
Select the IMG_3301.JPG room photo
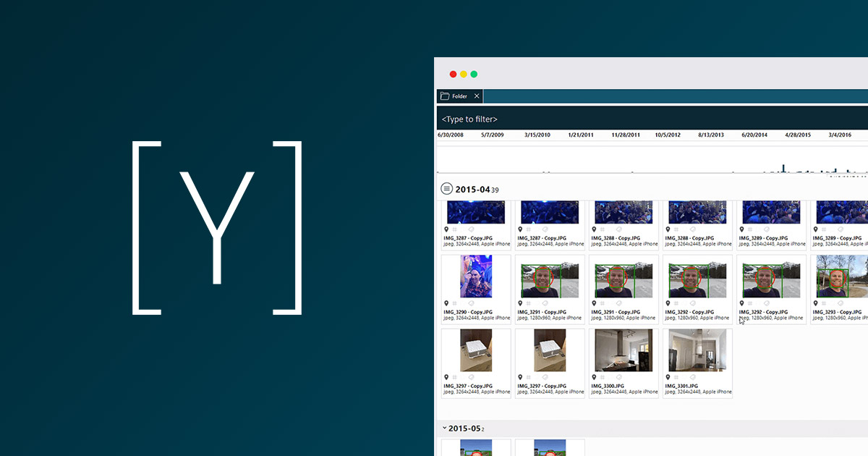click(x=697, y=350)
